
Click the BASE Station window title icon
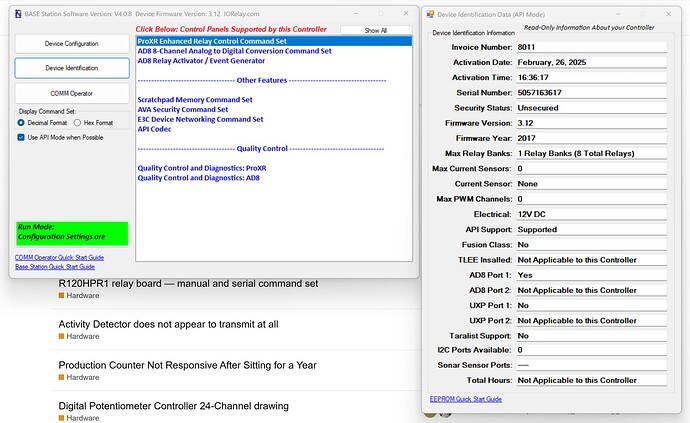[x=18, y=14]
